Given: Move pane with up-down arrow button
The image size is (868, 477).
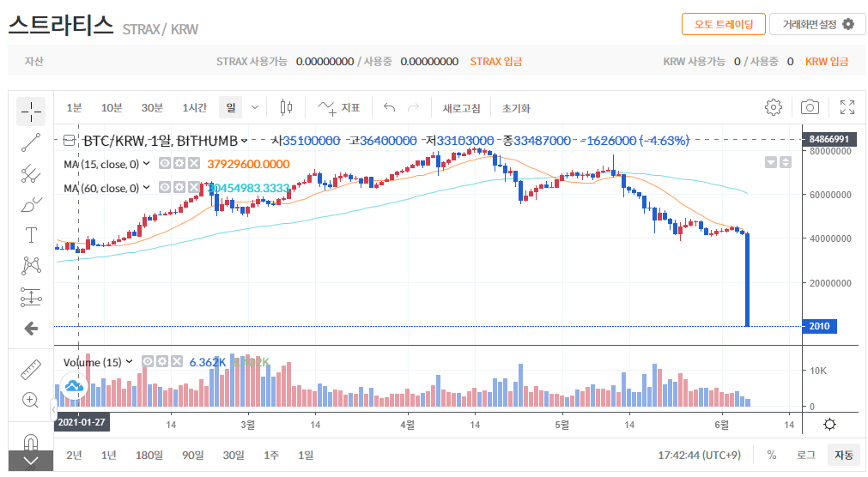Looking at the screenshot, I should (785, 162).
